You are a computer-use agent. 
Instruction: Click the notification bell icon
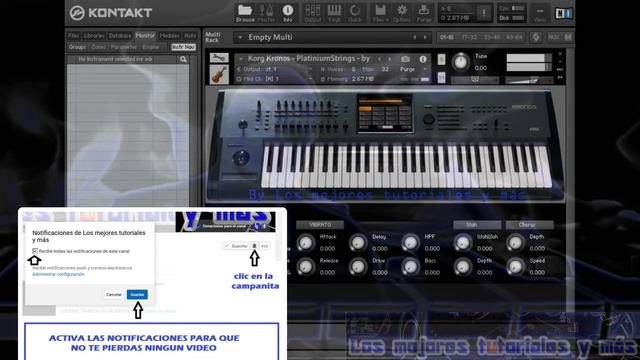(x=254, y=246)
